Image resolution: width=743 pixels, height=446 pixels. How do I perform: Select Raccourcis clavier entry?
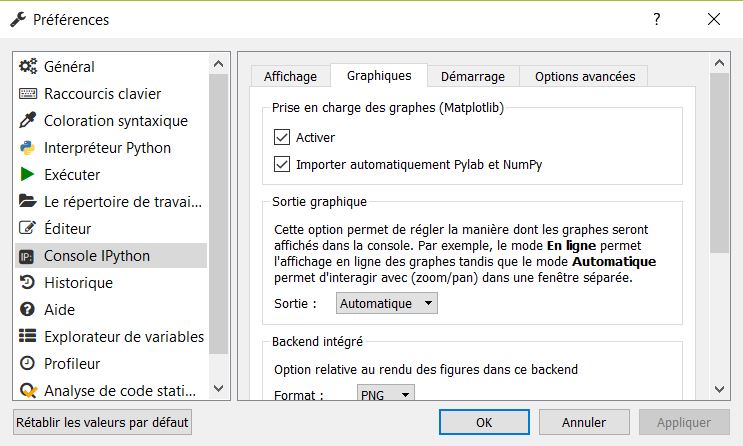click(111, 93)
